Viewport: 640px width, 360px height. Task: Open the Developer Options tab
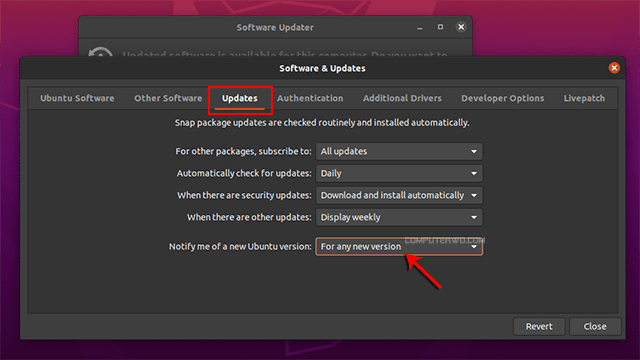point(502,98)
